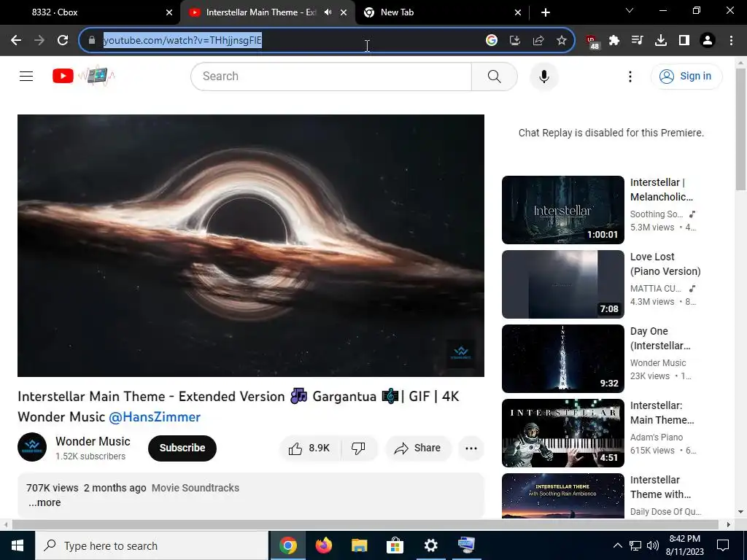Reload the YouTube page
Image resolution: width=747 pixels, height=560 pixels.
coord(63,41)
